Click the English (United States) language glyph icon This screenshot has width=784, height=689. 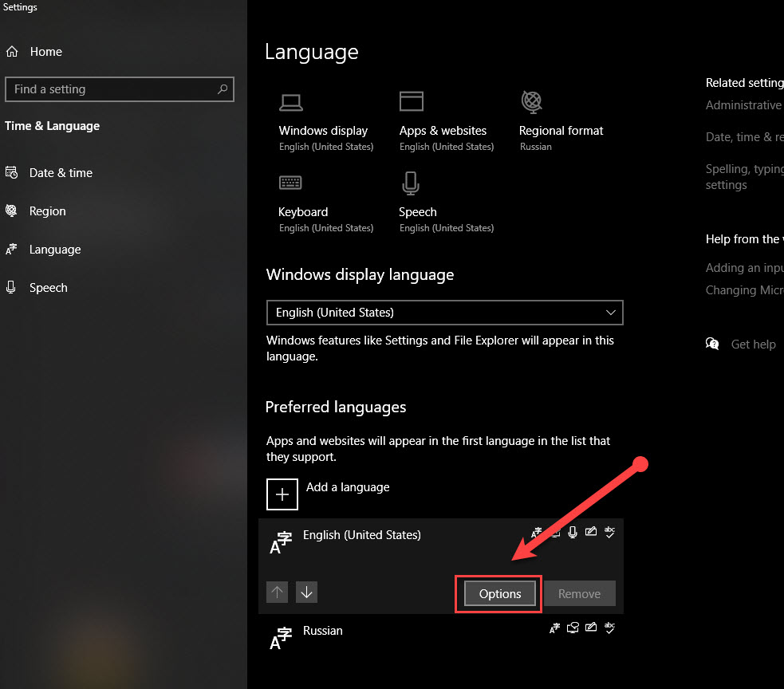pyautogui.click(x=281, y=542)
